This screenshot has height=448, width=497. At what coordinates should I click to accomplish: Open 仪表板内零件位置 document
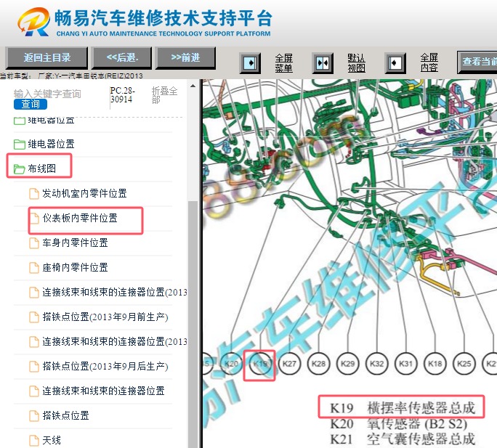pyautogui.click(x=80, y=218)
